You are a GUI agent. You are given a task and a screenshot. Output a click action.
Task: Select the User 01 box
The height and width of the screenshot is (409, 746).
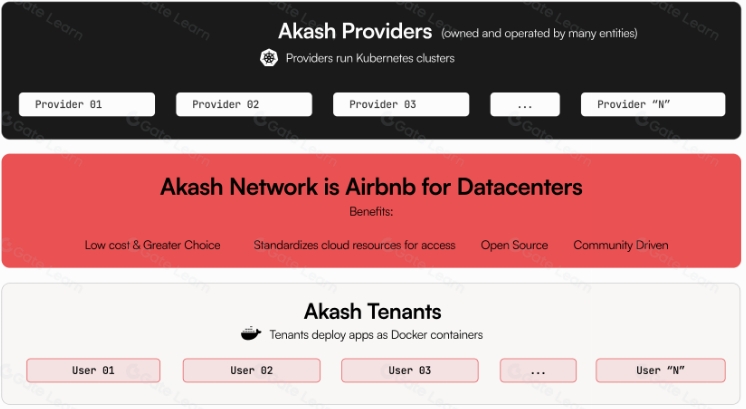93,370
